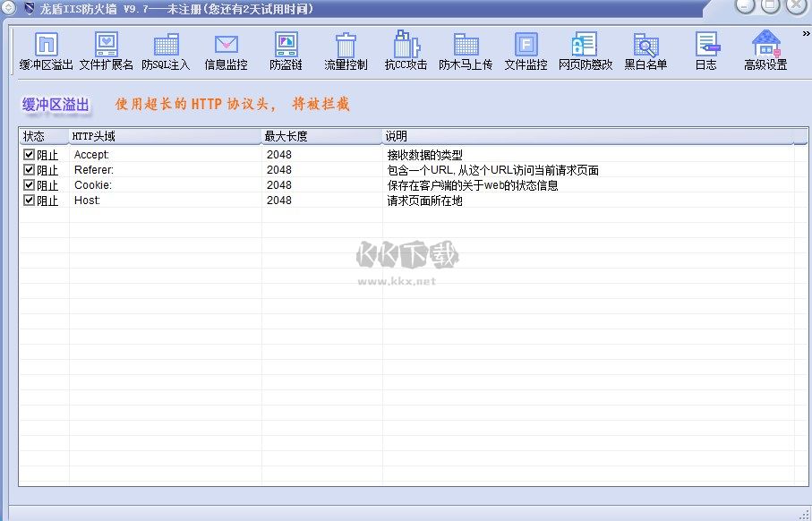Click the 流量控制 traffic control icon
This screenshot has height=521, width=812.
(x=346, y=49)
